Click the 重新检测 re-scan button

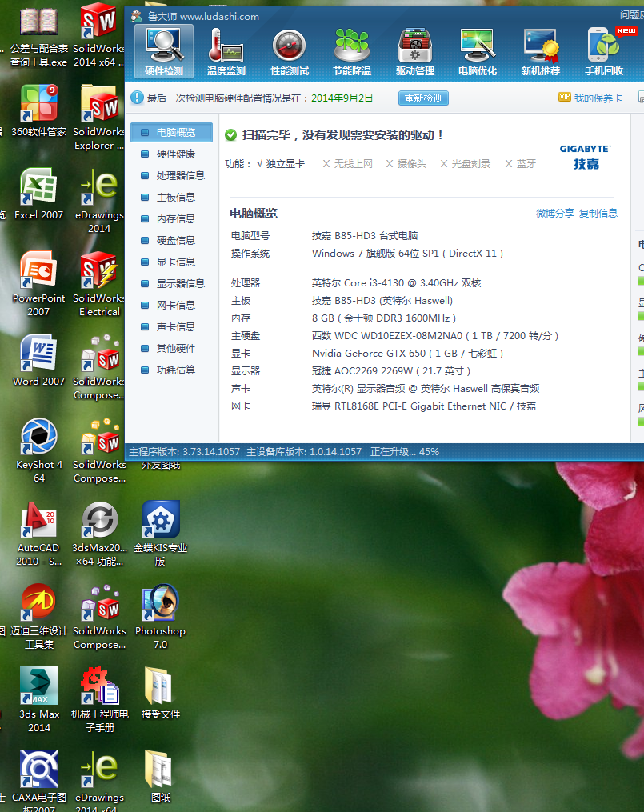click(423, 98)
